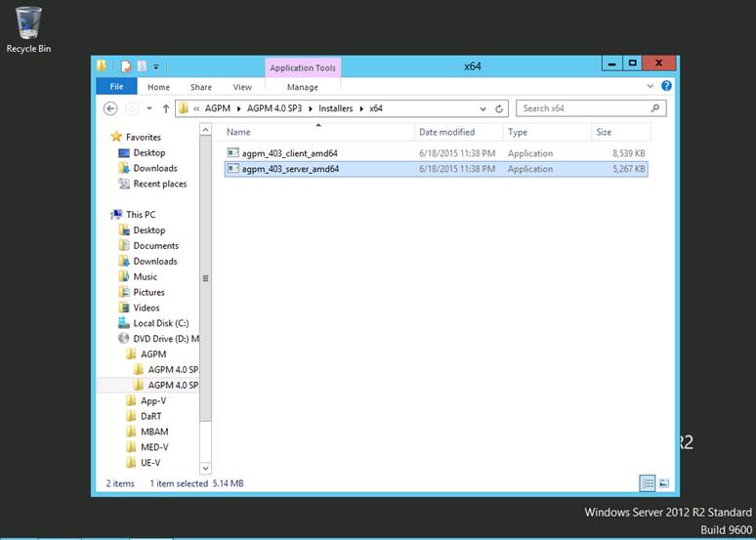This screenshot has width=756, height=540.
Task: Switch to the View ribbon tab
Action: coord(242,87)
